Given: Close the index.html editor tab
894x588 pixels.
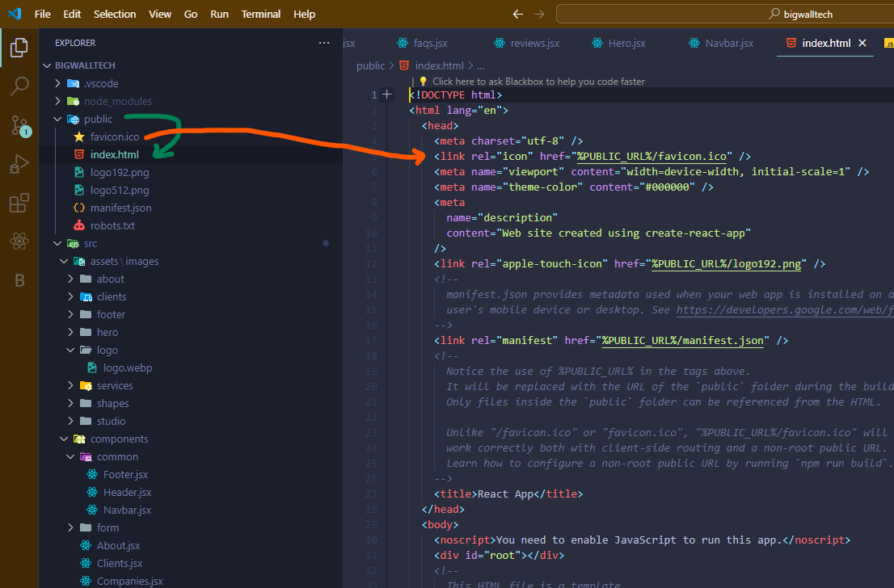Looking at the screenshot, I should (x=862, y=43).
